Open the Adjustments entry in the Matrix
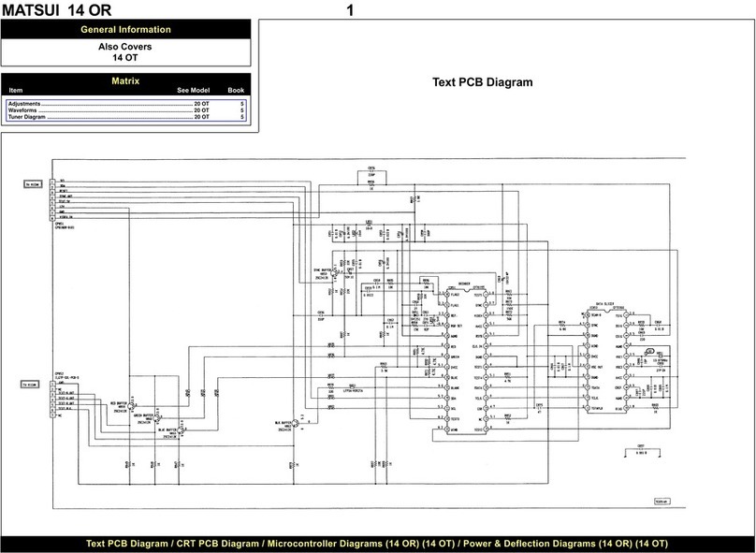 pos(126,104)
